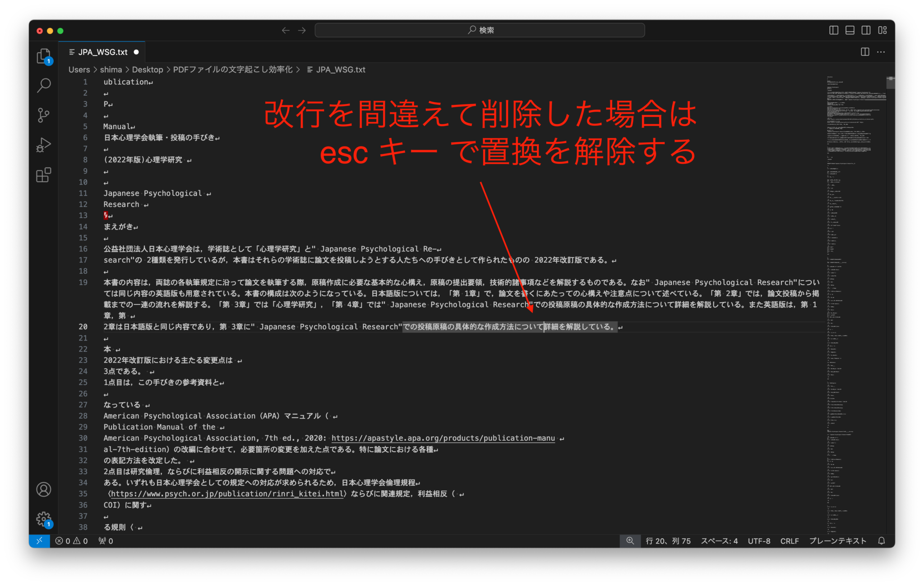Click the text 3点である。 on line 24

click(123, 371)
